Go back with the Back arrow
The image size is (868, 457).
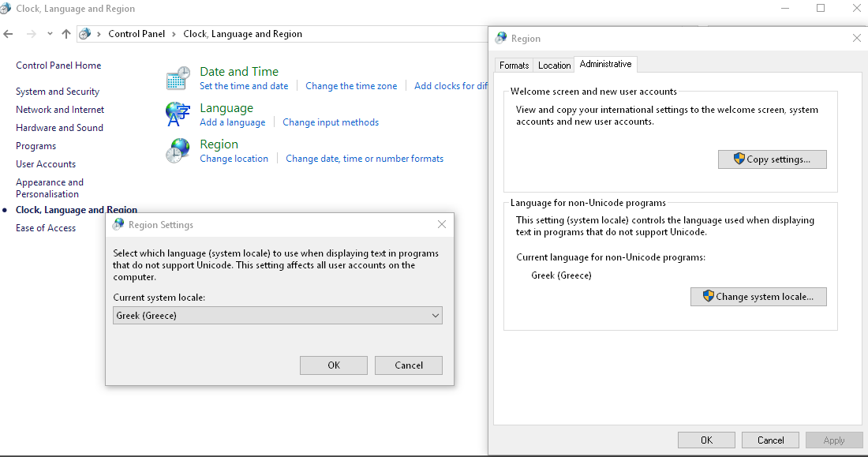9,34
